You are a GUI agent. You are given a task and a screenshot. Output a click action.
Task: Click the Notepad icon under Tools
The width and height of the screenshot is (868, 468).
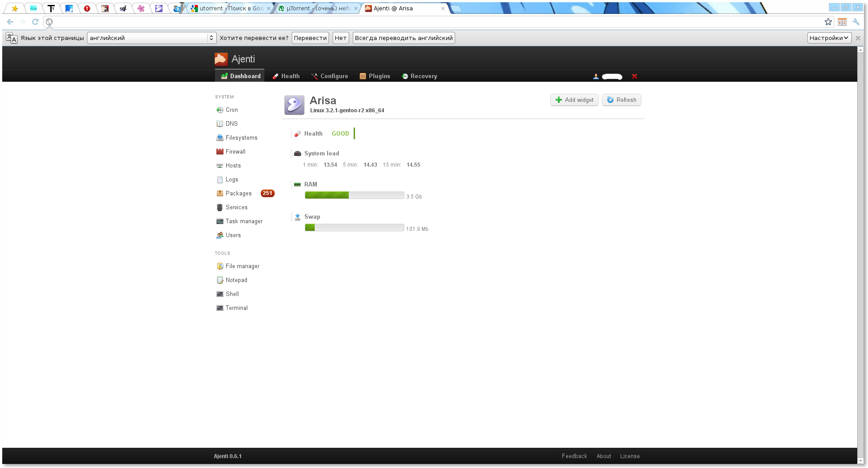coord(220,280)
